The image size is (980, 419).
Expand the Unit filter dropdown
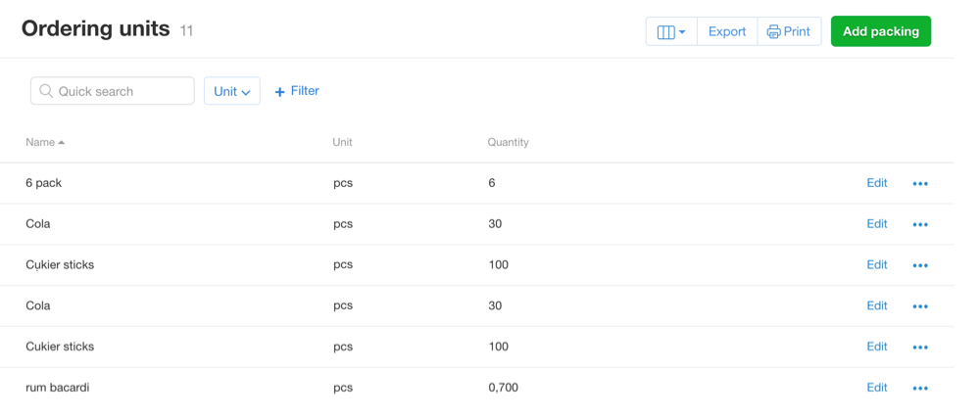[232, 91]
